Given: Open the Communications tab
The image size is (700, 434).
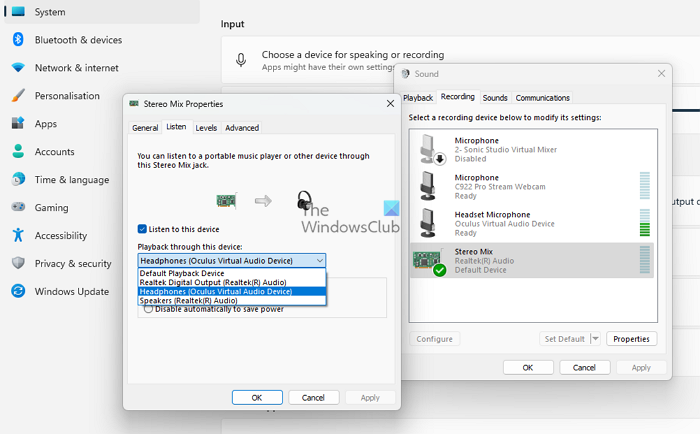Looking at the screenshot, I should (x=542, y=98).
